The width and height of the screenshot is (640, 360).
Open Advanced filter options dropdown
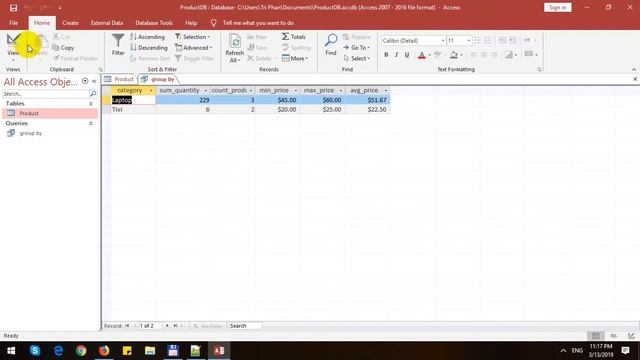(193, 48)
